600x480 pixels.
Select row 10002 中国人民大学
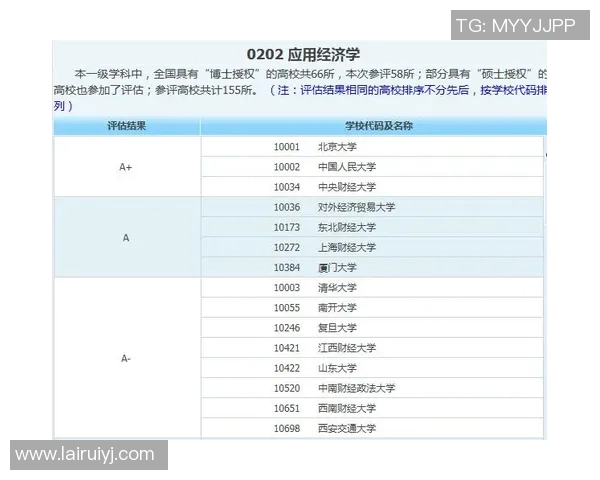(372, 167)
